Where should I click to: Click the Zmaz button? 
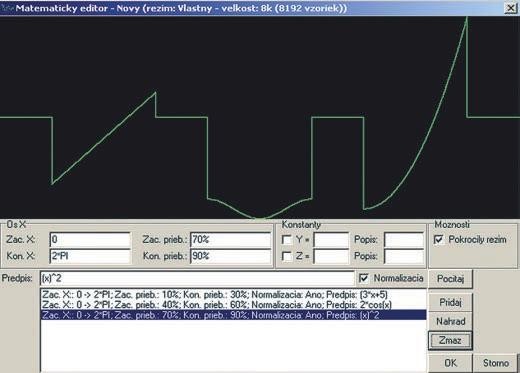point(450,340)
